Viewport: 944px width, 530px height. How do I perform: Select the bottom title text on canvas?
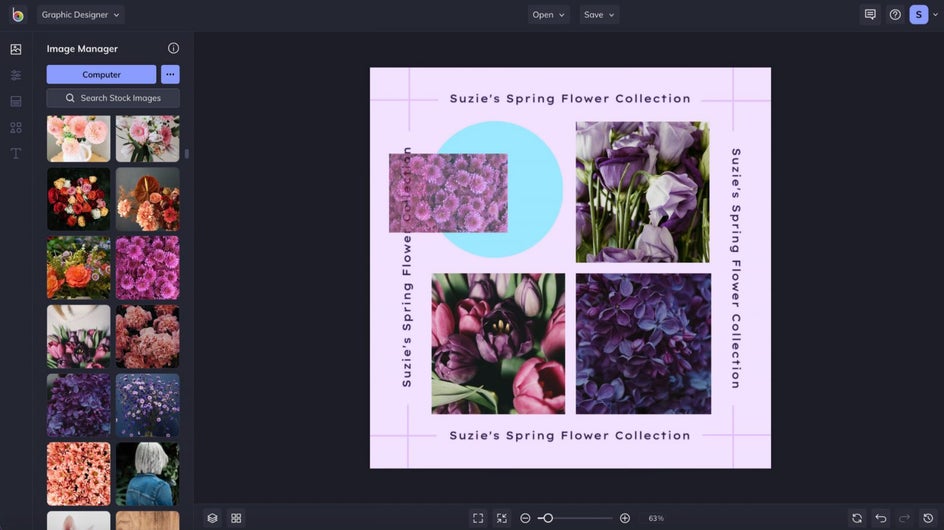pyautogui.click(x=570, y=435)
